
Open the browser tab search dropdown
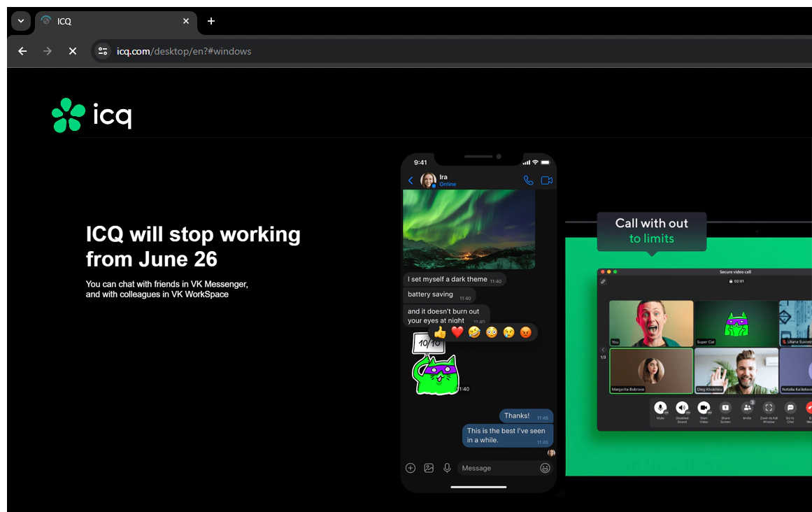[x=20, y=21]
